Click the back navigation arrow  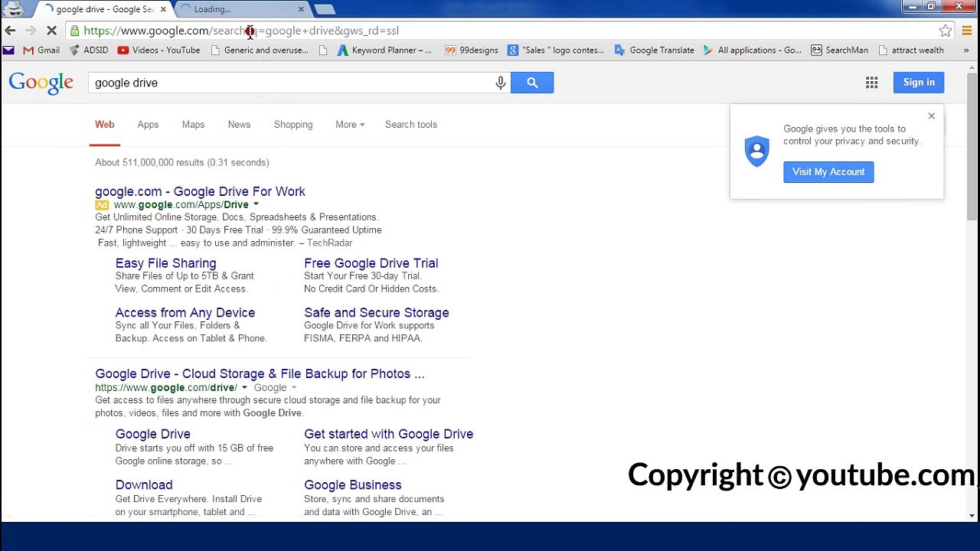tap(10, 31)
